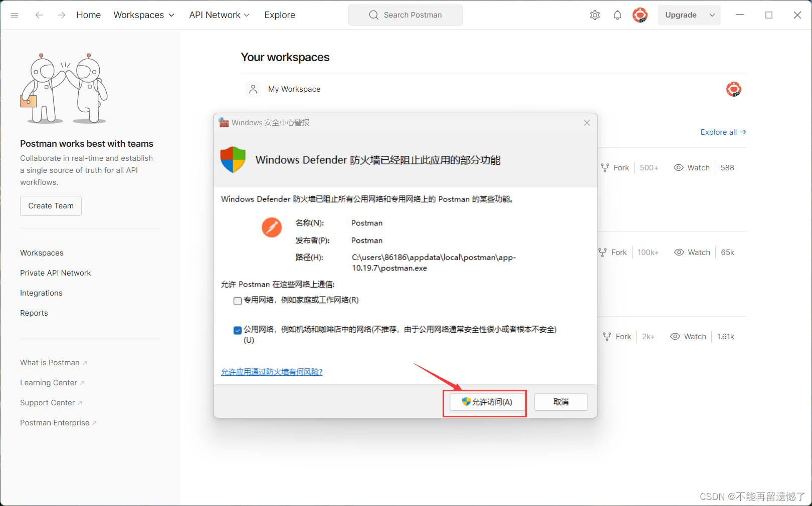Viewport: 812px width, 506px height.
Task: Close the Windows security alert dialog
Action: click(x=587, y=123)
